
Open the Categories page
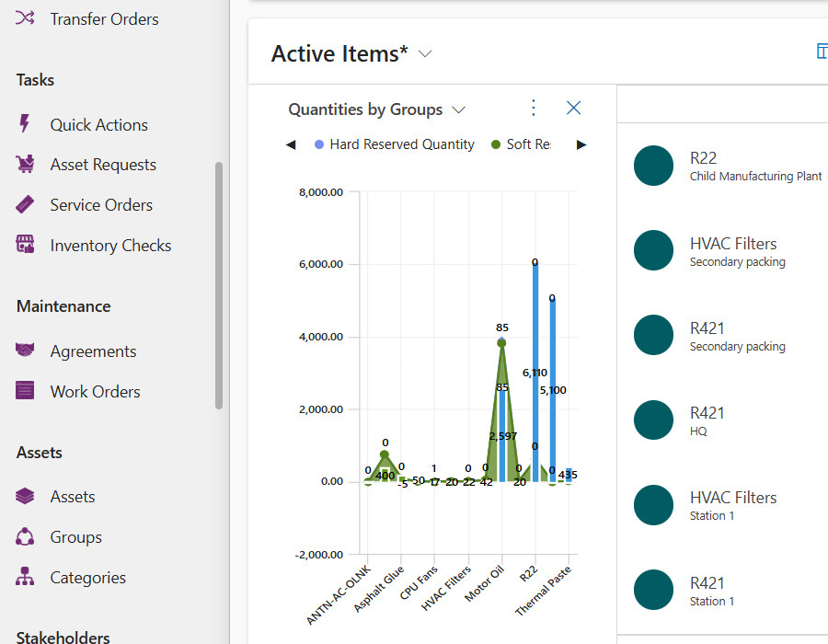tap(87, 578)
